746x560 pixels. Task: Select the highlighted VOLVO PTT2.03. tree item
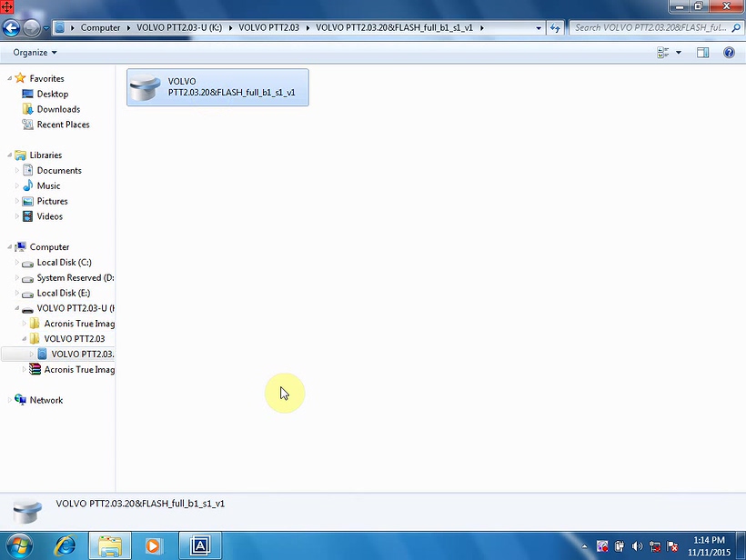click(x=82, y=355)
